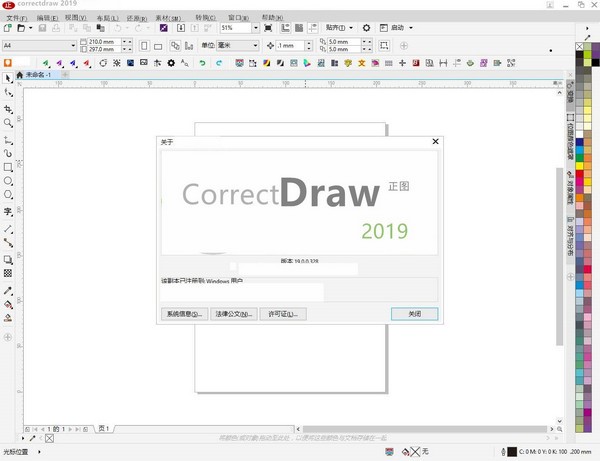Click the New Document icon
Image resolution: width=600 pixels, height=461 pixels.
7,28
